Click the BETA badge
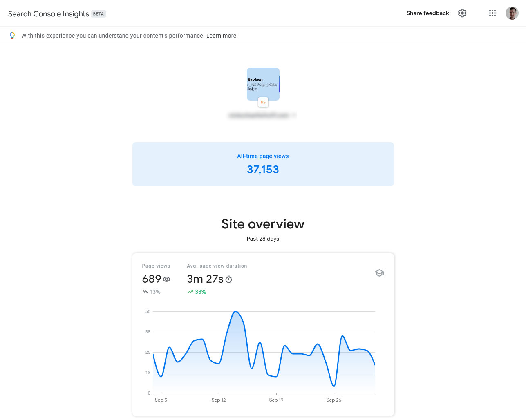The width and height of the screenshot is (526, 420). pyautogui.click(x=98, y=14)
